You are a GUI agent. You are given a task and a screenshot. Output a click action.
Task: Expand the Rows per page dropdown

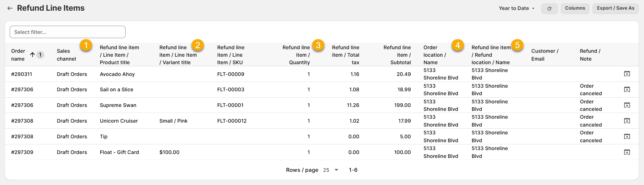pyautogui.click(x=331, y=170)
